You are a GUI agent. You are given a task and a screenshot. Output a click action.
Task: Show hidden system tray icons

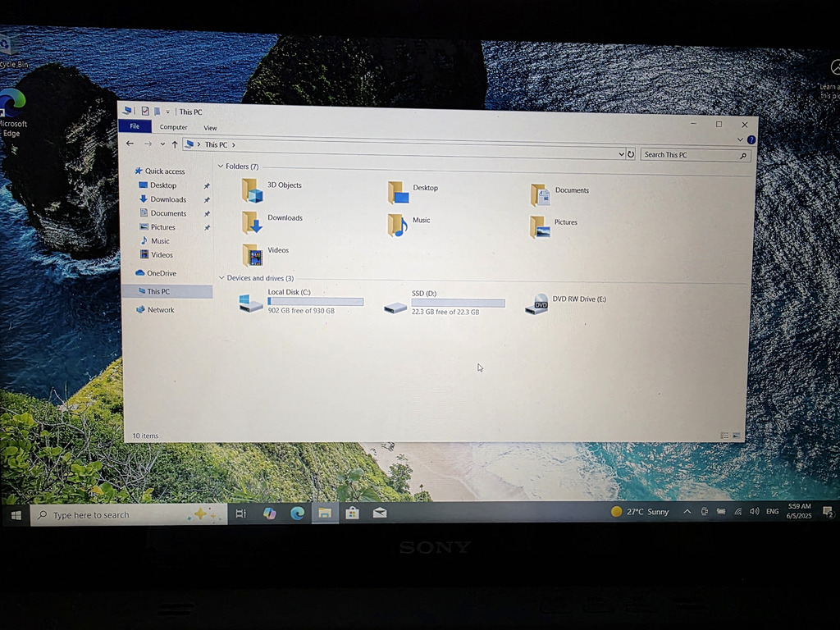687,512
